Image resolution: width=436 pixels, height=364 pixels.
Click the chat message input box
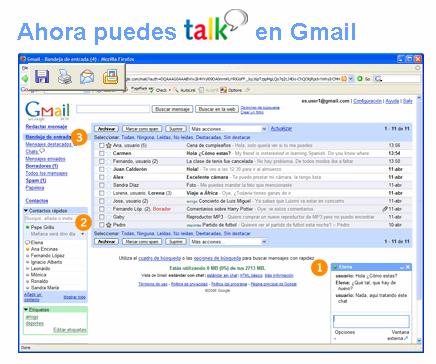(371, 321)
